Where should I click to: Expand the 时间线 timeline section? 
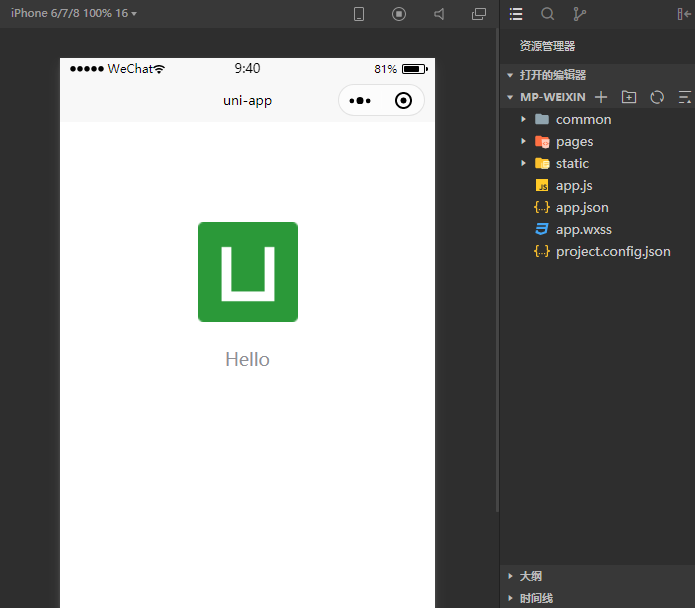pos(597,598)
